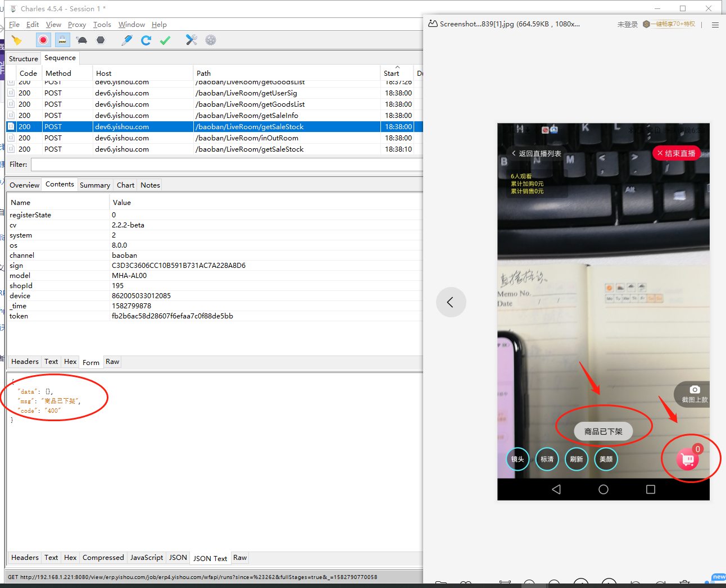
Task: Compose a new request with the pen icon
Action: (x=127, y=40)
